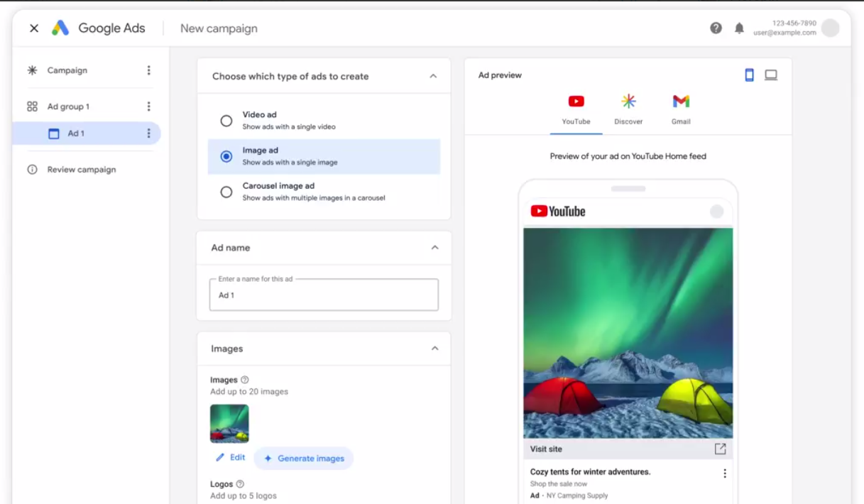
Task: Click Edit below the image thumbnail
Action: click(x=231, y=458)
